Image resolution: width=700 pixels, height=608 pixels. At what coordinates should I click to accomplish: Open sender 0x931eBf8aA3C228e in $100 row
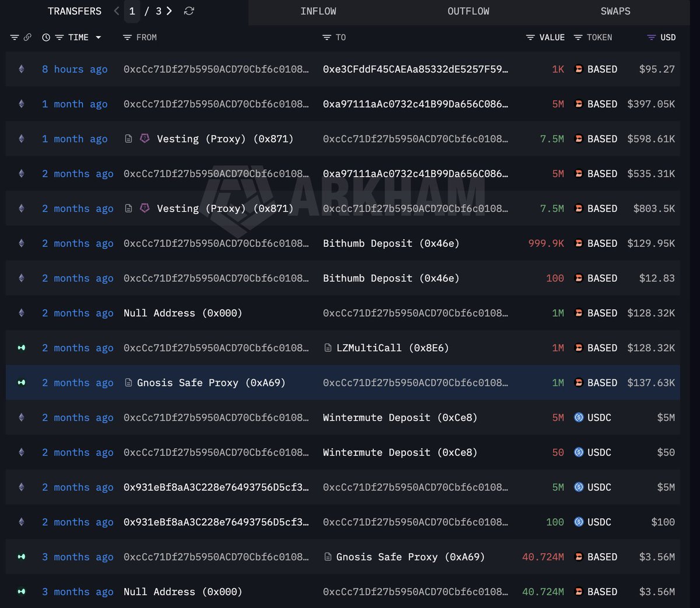click(216, 522)
